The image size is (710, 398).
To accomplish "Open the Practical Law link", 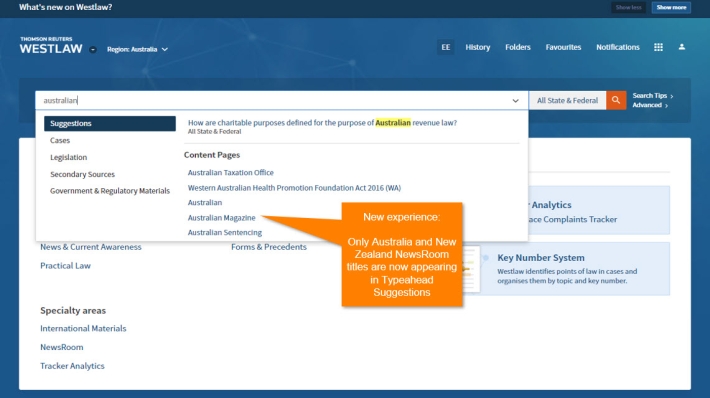I will [65, 266].
